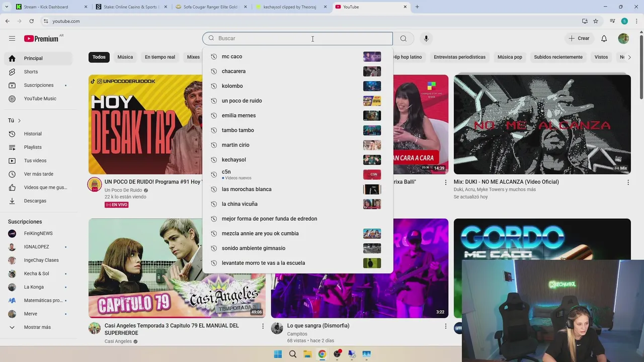Image resolution: width=644 pixels, height=362 pixels.
Task: Open the notifications bell
Action: point(604,38)
